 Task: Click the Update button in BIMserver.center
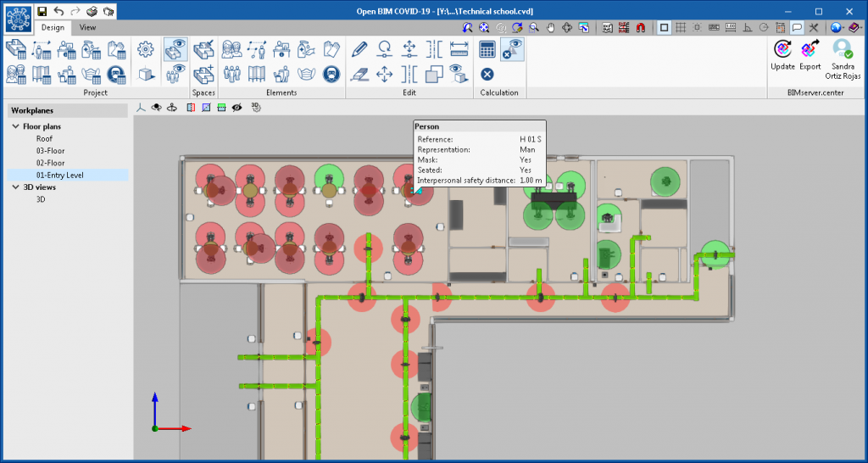(x=782, y=54)
